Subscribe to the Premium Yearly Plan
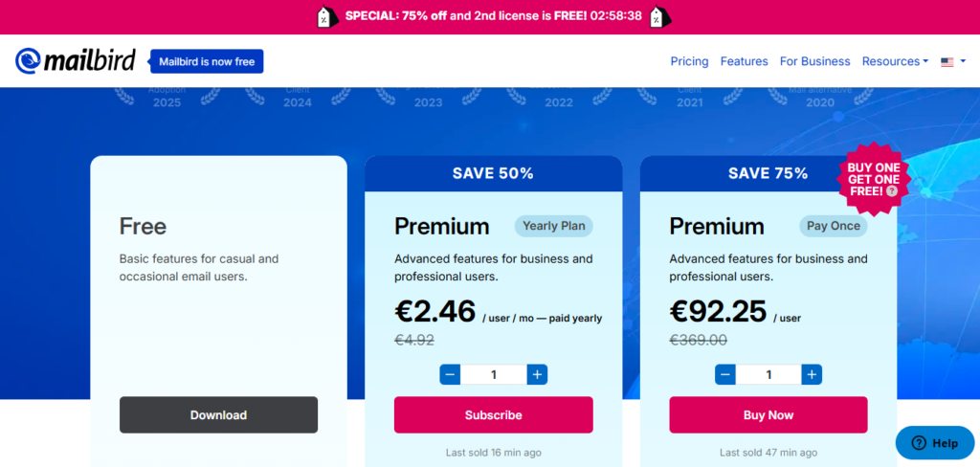This screenshot has width=980, height=467. click(x=493, y=415)
